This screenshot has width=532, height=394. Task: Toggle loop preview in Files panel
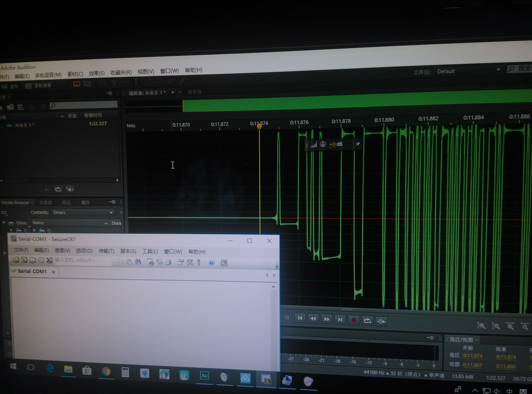pos(58,189)
